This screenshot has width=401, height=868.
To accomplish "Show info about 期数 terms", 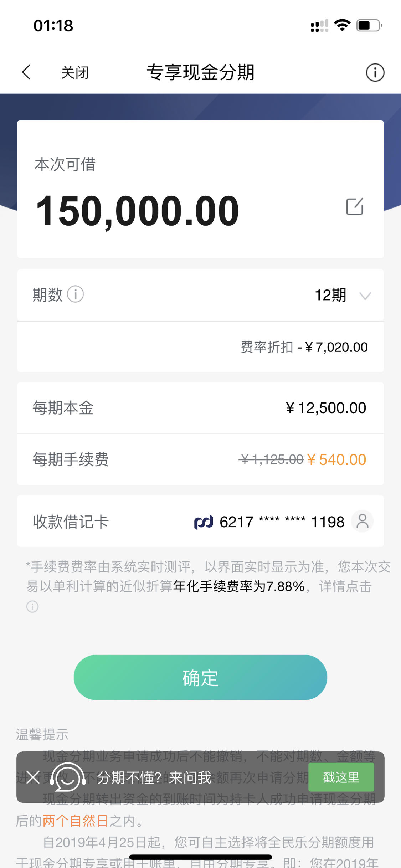I will [x=76, y=294].
